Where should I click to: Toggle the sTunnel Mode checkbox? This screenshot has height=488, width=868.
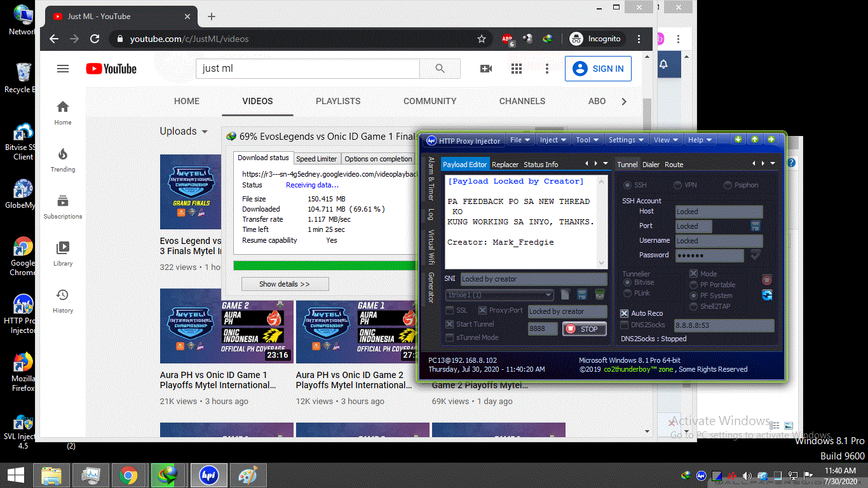click(x=450, y=338)
